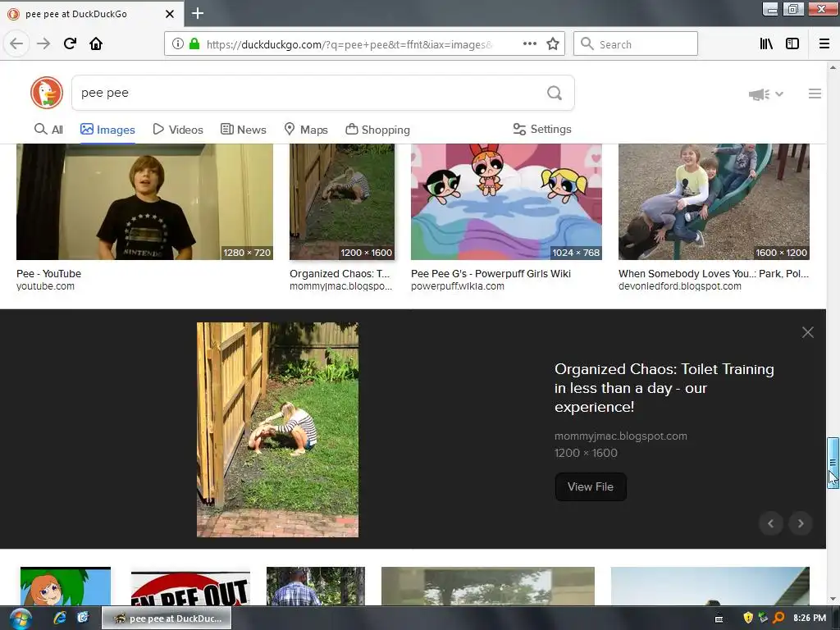Open the plaid-shirt person thumbnail at bottom
Screen dimensions: 840x630
click(x=316, y=586)
